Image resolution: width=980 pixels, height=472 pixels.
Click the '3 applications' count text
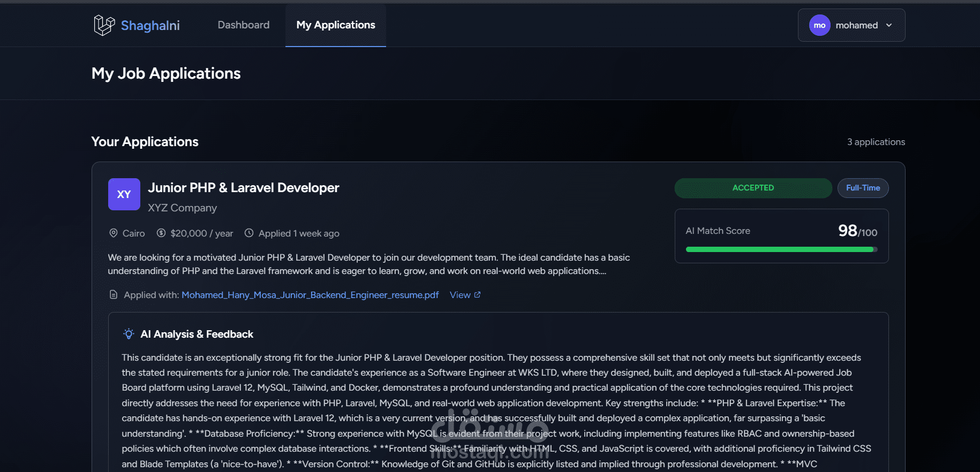pos(876,142)
